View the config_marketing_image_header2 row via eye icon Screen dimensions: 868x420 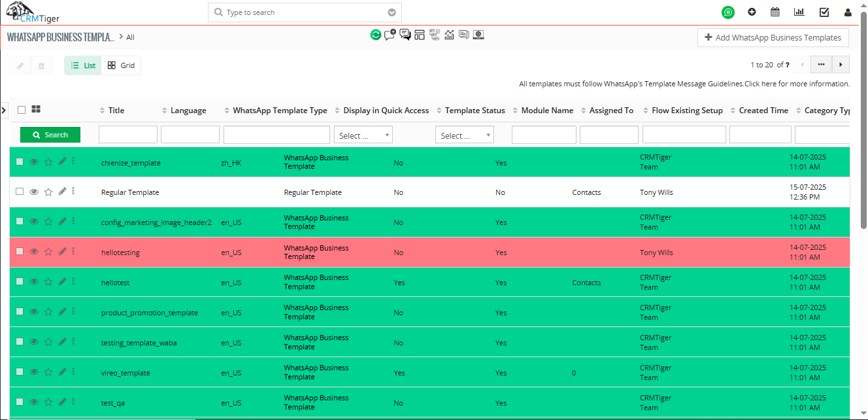34,222
